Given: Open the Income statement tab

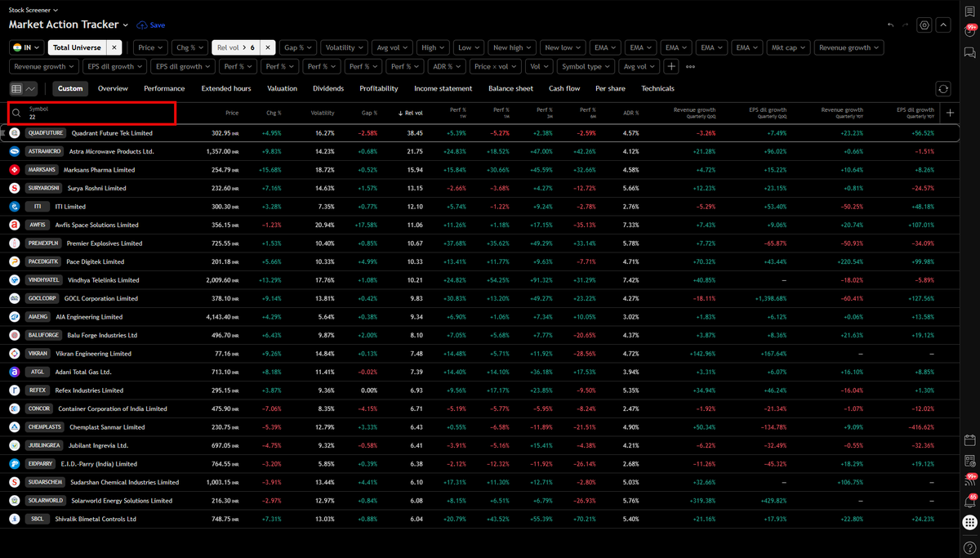Looking at the screenshot, I should pyautogui.click(x=443, y=88).
